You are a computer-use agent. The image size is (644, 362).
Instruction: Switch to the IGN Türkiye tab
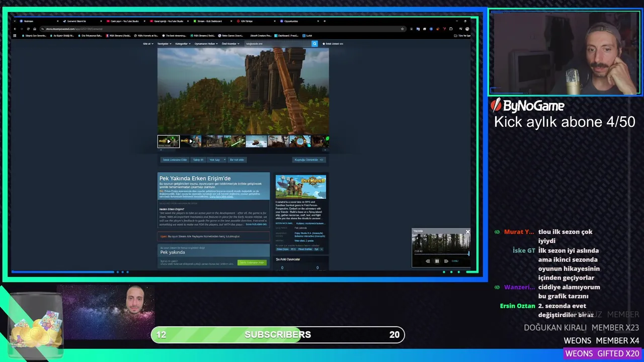[255, 21]
